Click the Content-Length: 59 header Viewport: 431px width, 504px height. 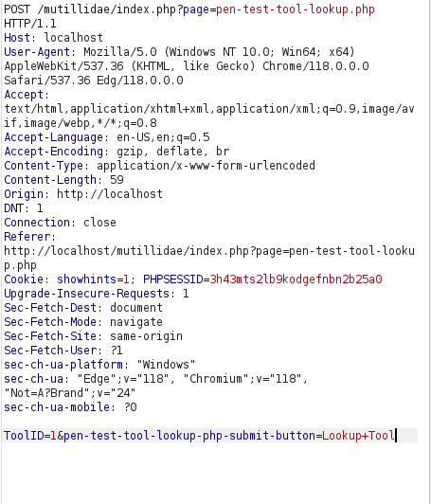(63, 180)
